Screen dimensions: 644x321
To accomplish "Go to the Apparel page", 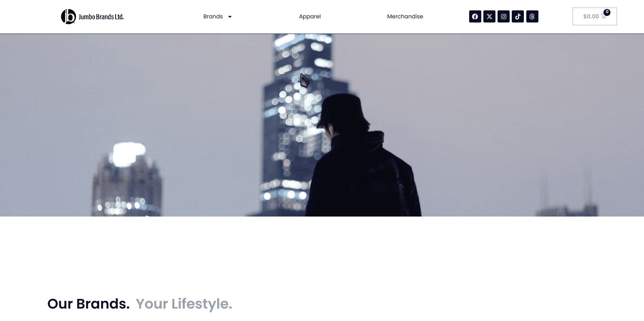I will 310,17.
